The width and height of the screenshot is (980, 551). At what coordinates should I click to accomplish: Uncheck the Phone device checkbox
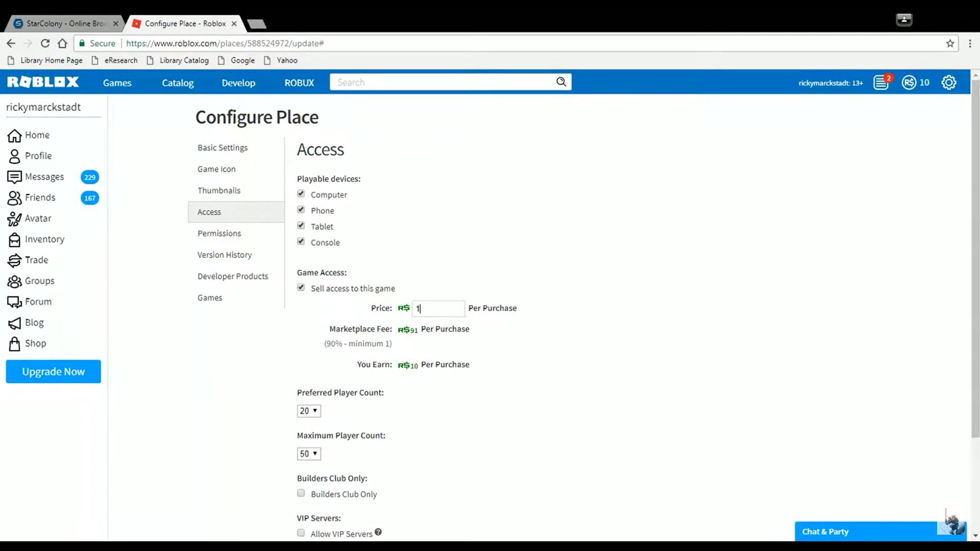(x=301, y=210)
